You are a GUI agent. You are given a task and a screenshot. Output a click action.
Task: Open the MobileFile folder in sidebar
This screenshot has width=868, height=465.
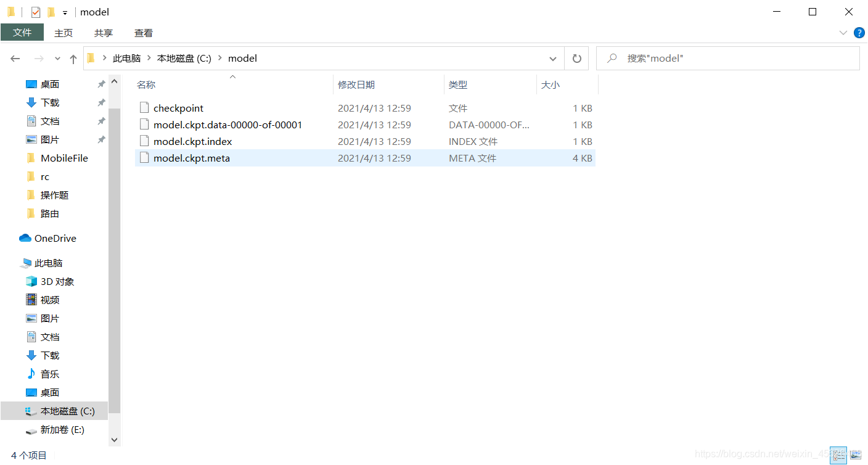pyautogui.click(x=64, y=158)
